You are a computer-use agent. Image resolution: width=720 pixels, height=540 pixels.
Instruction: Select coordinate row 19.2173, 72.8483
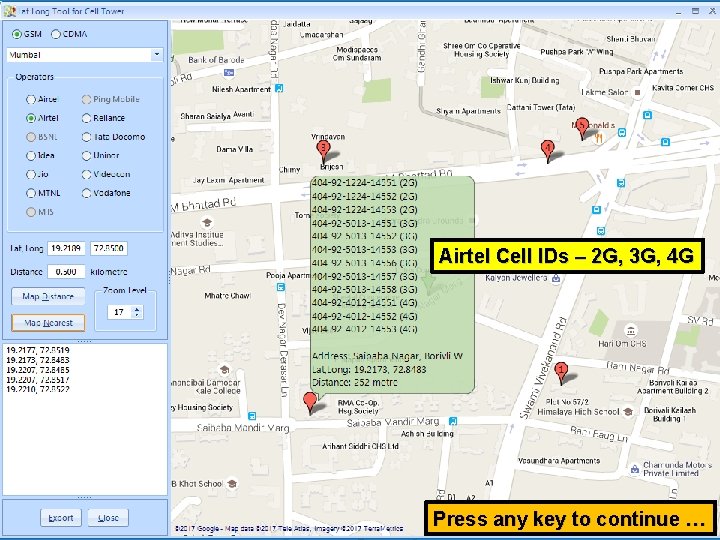(38, 360)
